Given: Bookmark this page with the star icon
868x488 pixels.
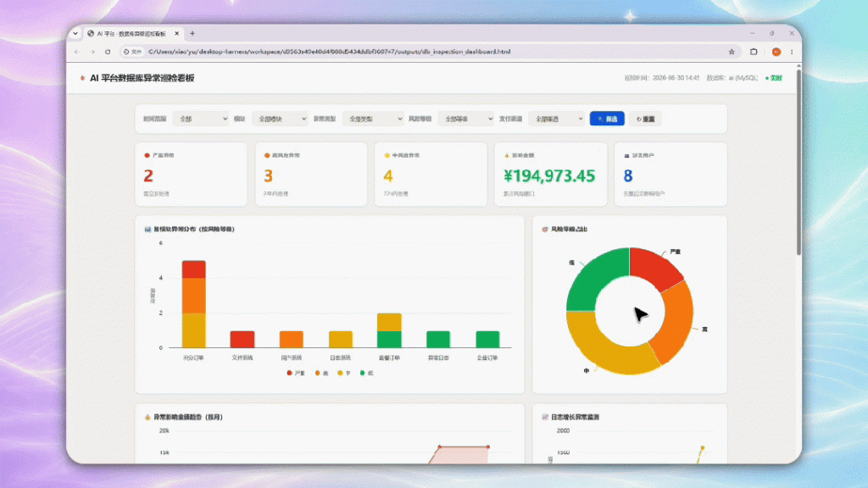Looking at the screenshot, I should pyautogui.click(x=732, y=52).
